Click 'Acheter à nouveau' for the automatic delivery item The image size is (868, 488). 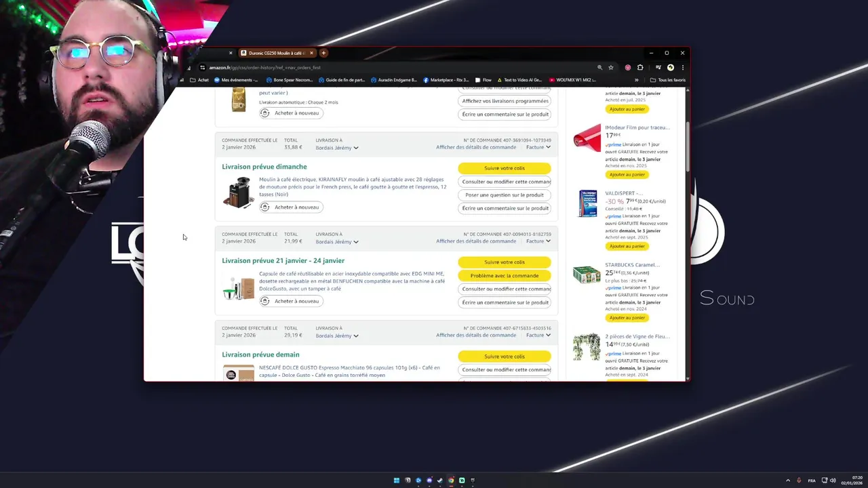[x=290, y=113]
